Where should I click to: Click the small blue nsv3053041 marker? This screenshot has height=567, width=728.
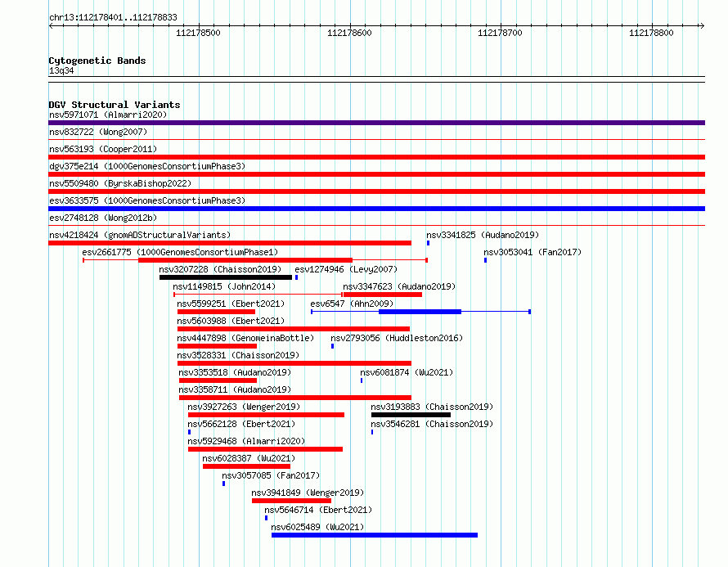pyautogui.click(x=485, y=260)
